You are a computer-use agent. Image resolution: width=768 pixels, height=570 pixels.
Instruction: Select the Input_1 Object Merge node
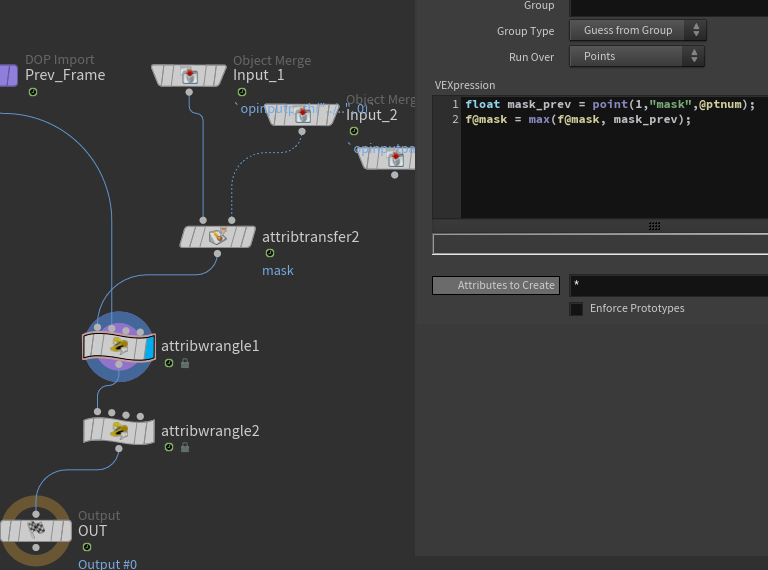189,75
